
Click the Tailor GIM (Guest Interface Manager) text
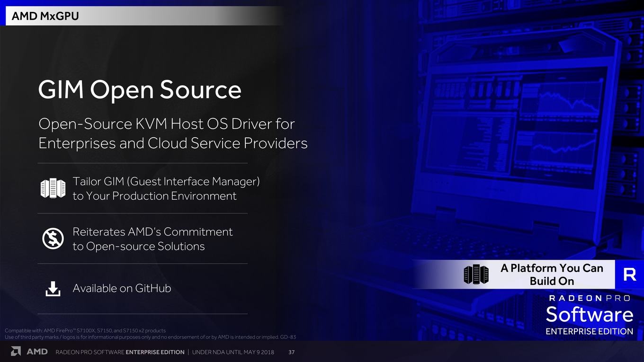point(166,188)
